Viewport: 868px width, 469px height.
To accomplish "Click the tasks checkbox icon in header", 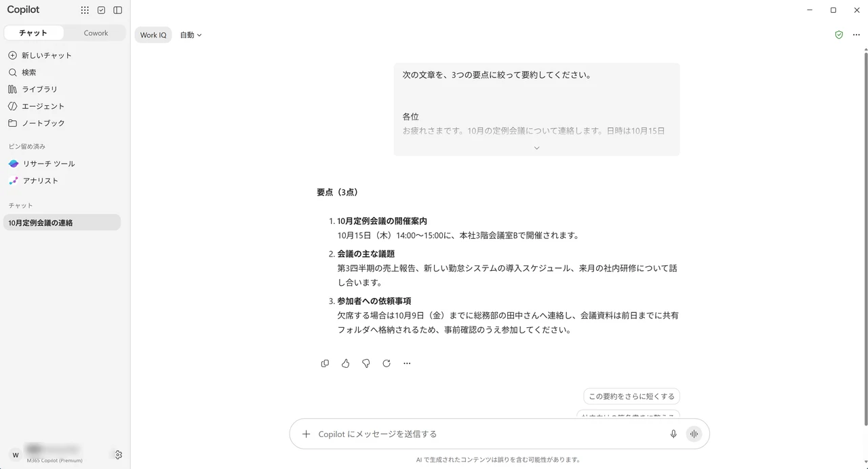I will click(101, 10).
